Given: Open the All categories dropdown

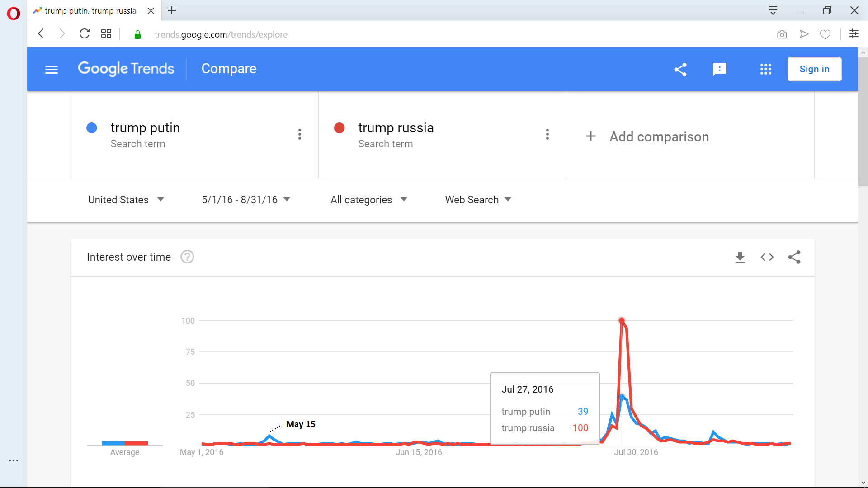Looking at the screenshot, I should 369,200.
